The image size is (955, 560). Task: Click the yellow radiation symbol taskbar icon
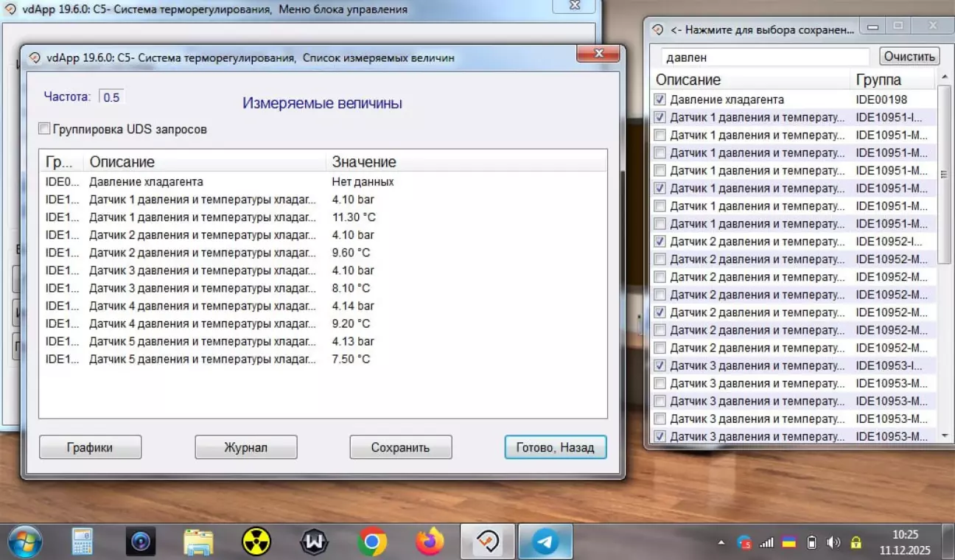coord(256,543)
